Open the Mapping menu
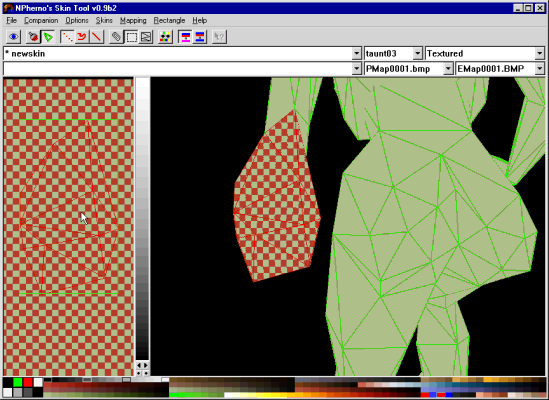 tap(133, 21)
